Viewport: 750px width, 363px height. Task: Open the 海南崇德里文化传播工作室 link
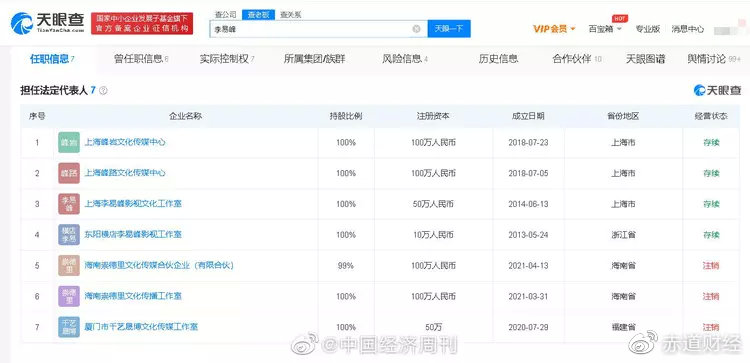click(x=133, y=296)
